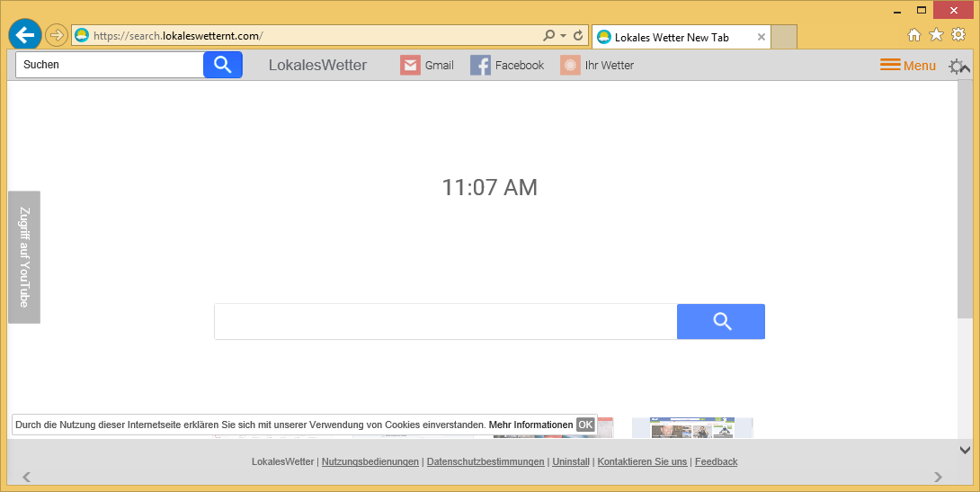Viewport: 980px width, 492px height.
Task: Click the blue toolbar search magnifier button
Action: coord(223,65)
